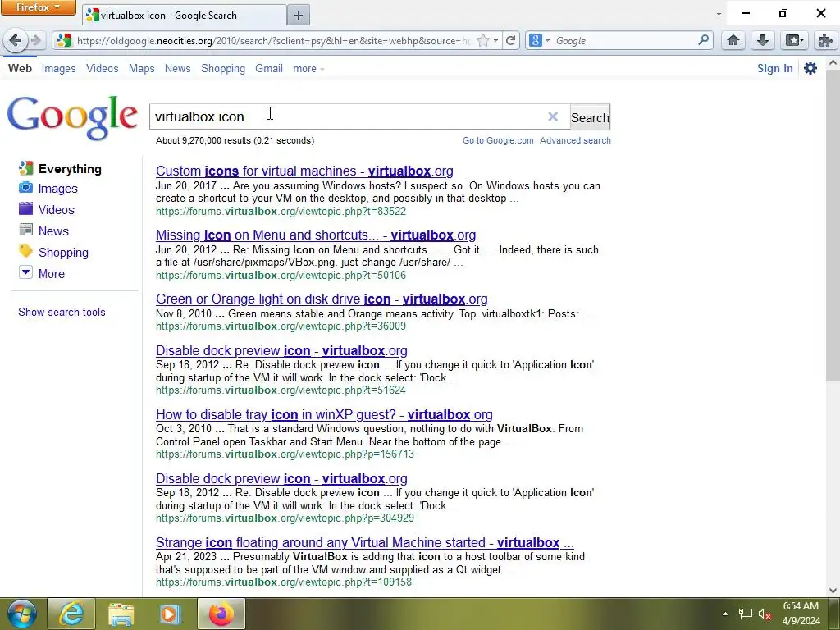Image resolution: width=840 pixels, height=630 pixels.
Task: Click the site identity icon in the address bar
Action: coord(64,41)
